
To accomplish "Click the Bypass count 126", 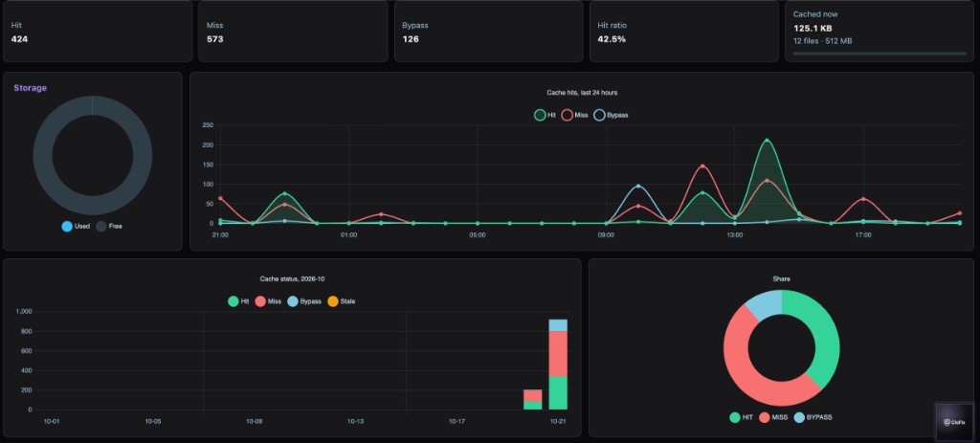I will (411, 38).
